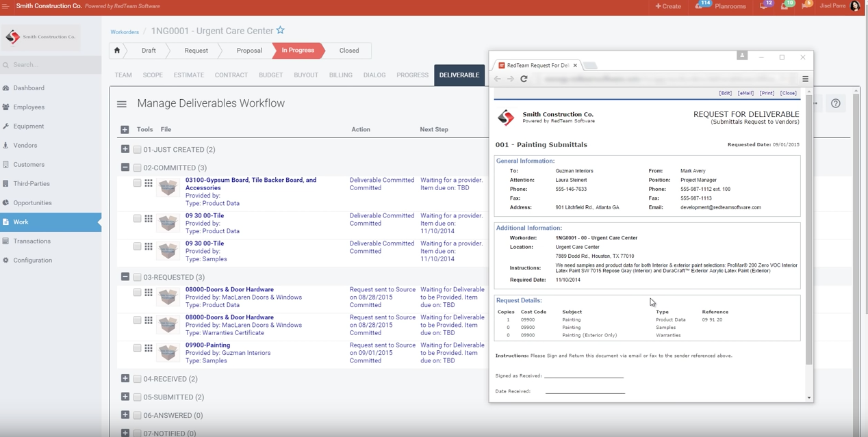This screenshot has width=868, height=437.
Task: Open the Dashboard sidebar item
Action: (29, 88)
